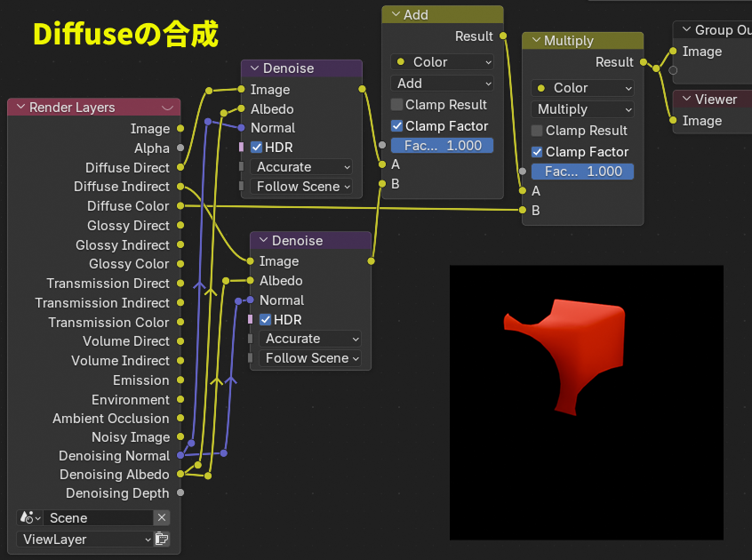This screenshot has height=560, width=752.
Task: Disable HDR checkbox in upper Denoise node
Action: 257,148
